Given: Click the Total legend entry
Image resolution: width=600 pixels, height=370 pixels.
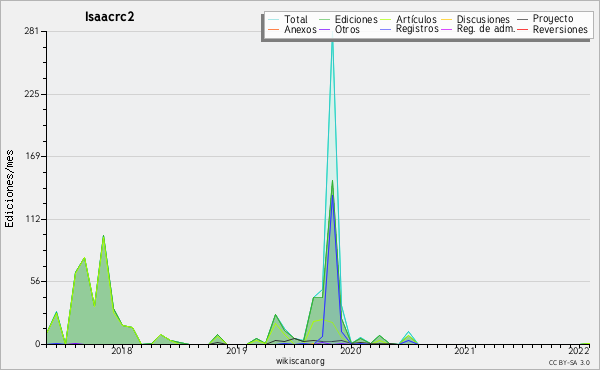Looking at the screenshot, I should click(288, 19).
